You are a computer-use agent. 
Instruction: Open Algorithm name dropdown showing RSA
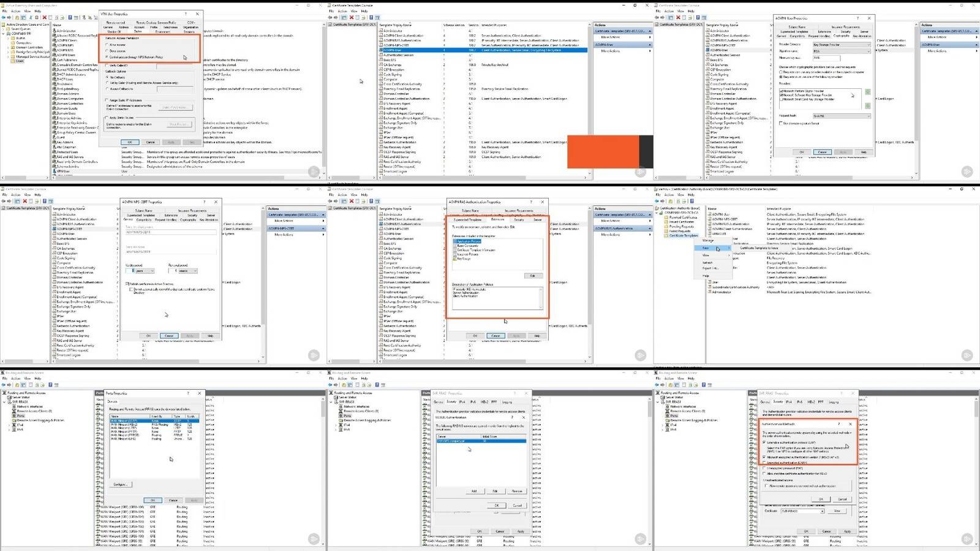coord(842,51)
